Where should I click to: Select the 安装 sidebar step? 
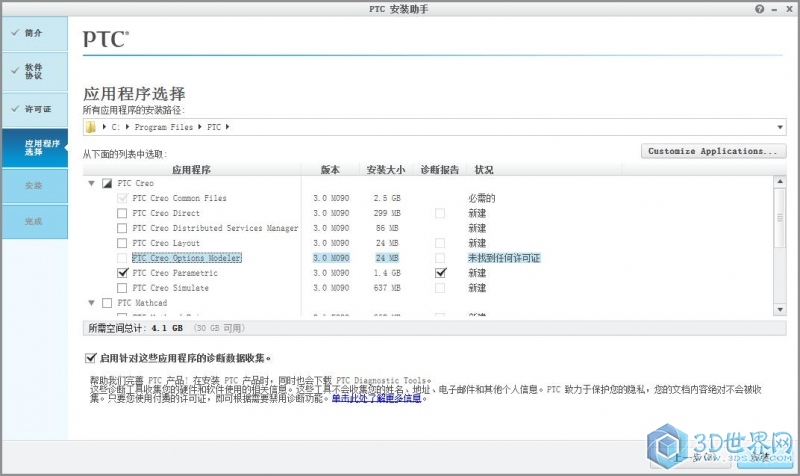[34, 186]
